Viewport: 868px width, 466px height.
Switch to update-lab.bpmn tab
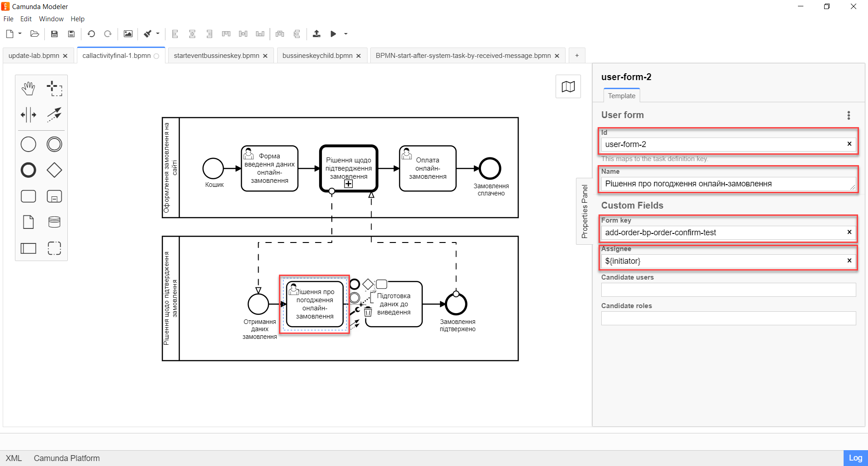[x=34, y=56]
